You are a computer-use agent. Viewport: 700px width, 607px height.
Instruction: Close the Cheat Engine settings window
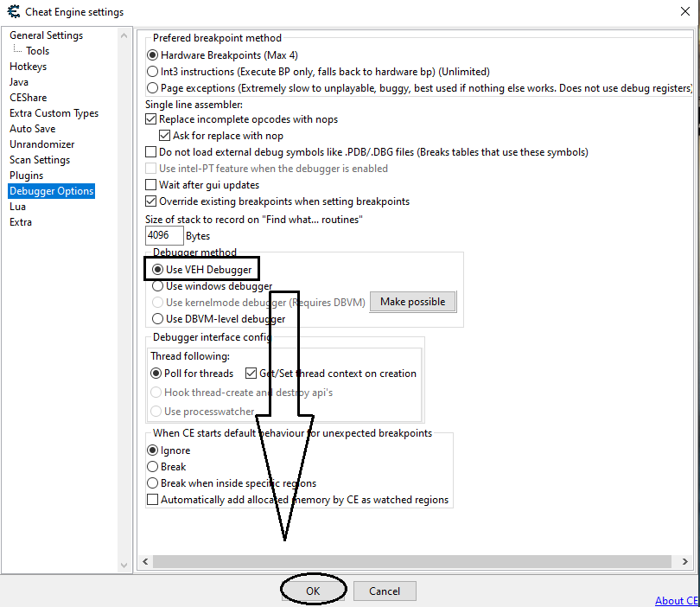[x=685, y=11]
